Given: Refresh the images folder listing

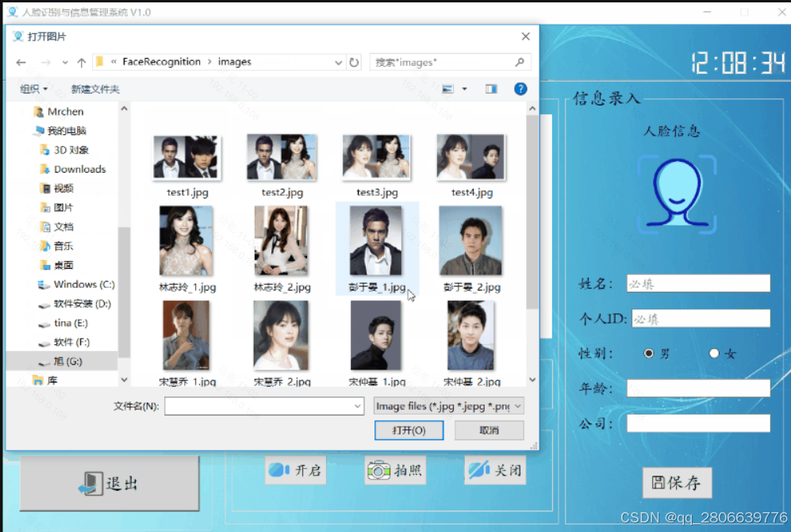Looking at the screenshot, I should pos(354,62).
